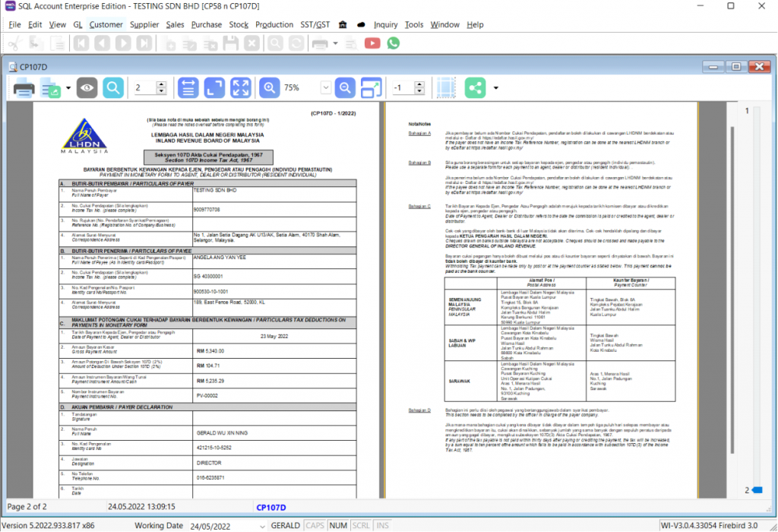The height and width of the screenshot is (532, 778).
Task: Click the greyed-out find magnifier icon
Action: coord(275,43)
